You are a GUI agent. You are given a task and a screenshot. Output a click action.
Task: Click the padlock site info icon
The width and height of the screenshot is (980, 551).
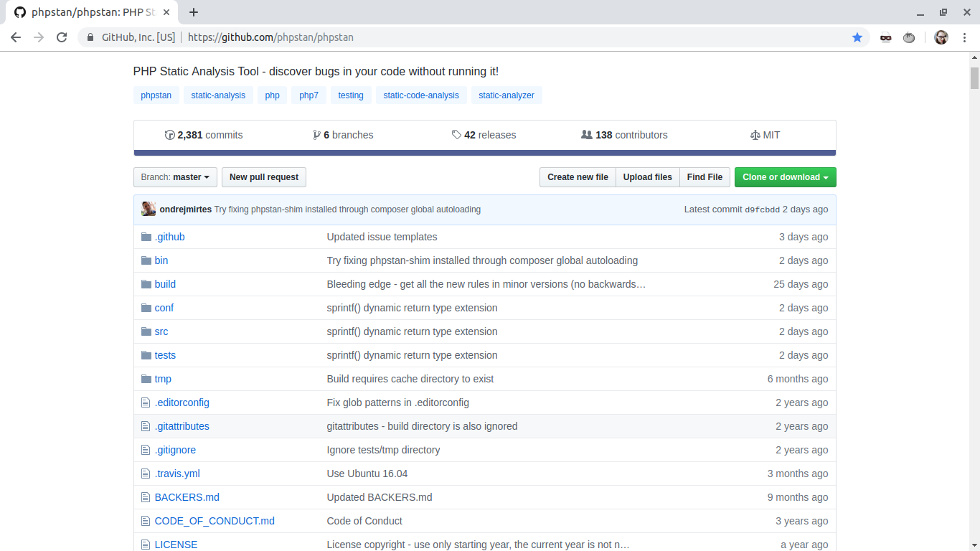coord(90,37)
